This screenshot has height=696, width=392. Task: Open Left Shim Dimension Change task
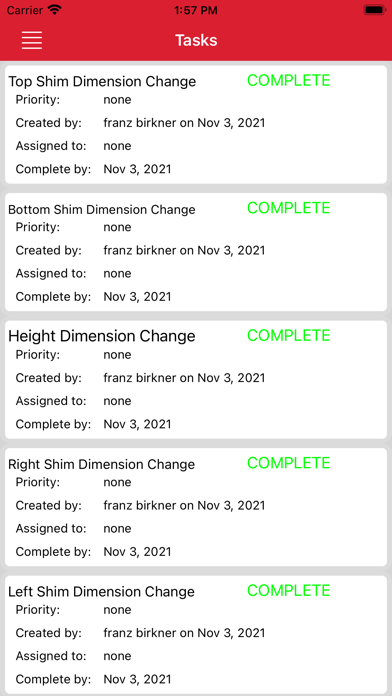coord(196,635)
